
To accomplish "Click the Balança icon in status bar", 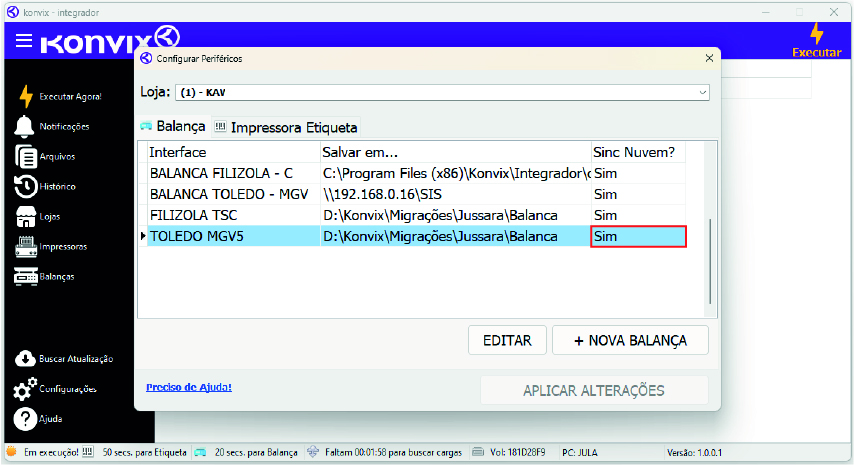I will coord(200,452).
